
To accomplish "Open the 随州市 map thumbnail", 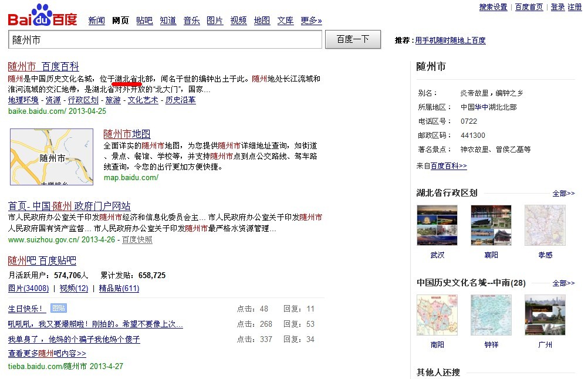I will 52,157.
